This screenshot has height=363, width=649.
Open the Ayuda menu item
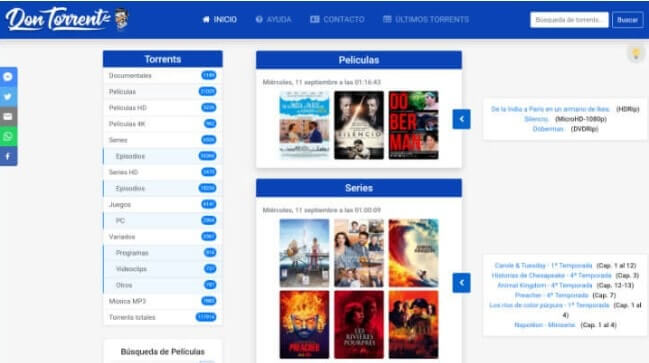pos(273,19)
